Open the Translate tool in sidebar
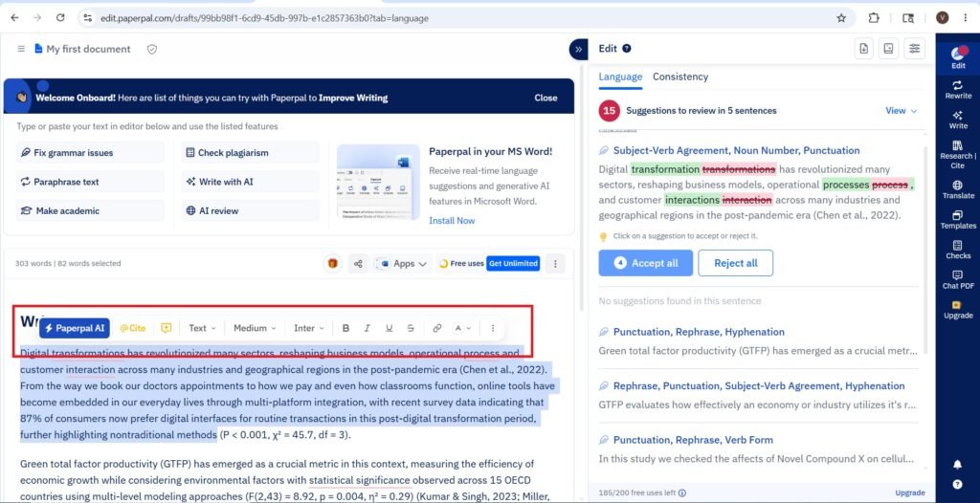This screenshot has width=980, height=503. [957, 190]
